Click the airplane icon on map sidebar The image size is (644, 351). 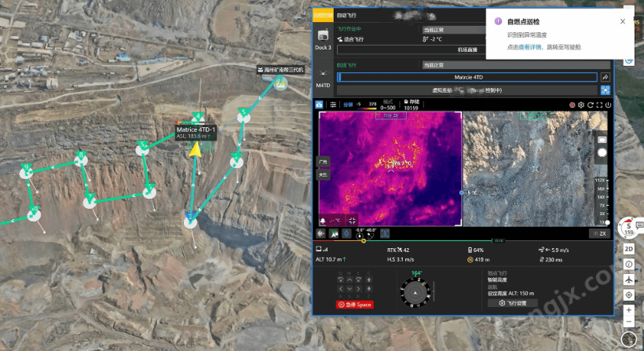629,279
